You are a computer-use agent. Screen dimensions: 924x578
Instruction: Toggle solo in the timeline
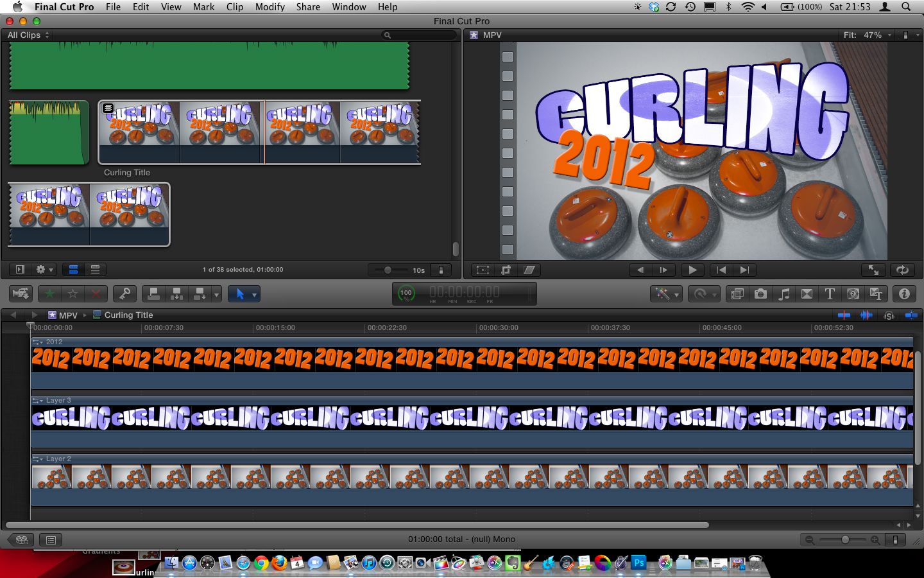click(x=889, y=315)
